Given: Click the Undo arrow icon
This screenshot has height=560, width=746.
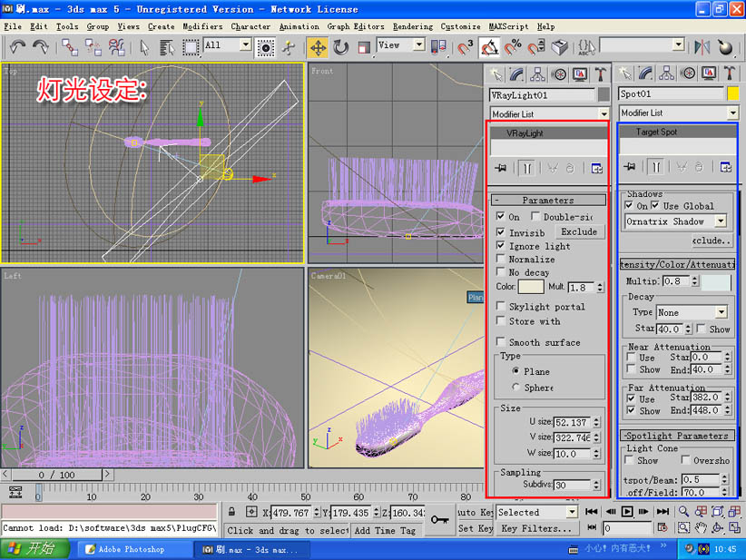Looking at the screenshot, I should point(17,47).
